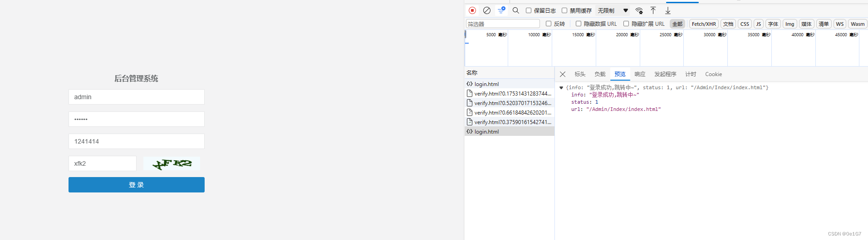Viewport: 868px width, 240px height.
Task: Click the export HAR down-arrow icon
Action: (x=668, y=10)
